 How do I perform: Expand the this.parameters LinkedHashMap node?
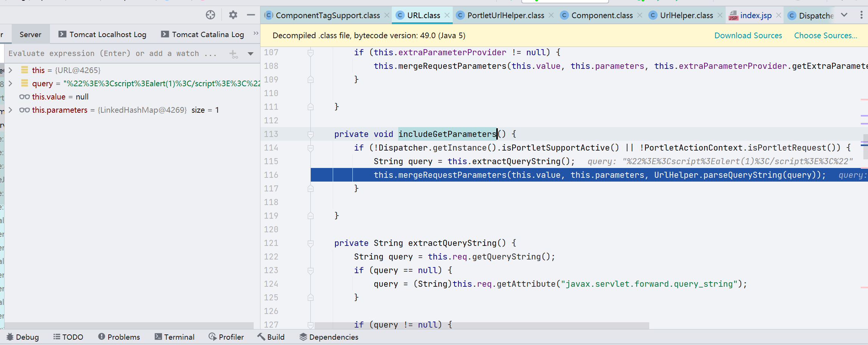pos(10,110)
